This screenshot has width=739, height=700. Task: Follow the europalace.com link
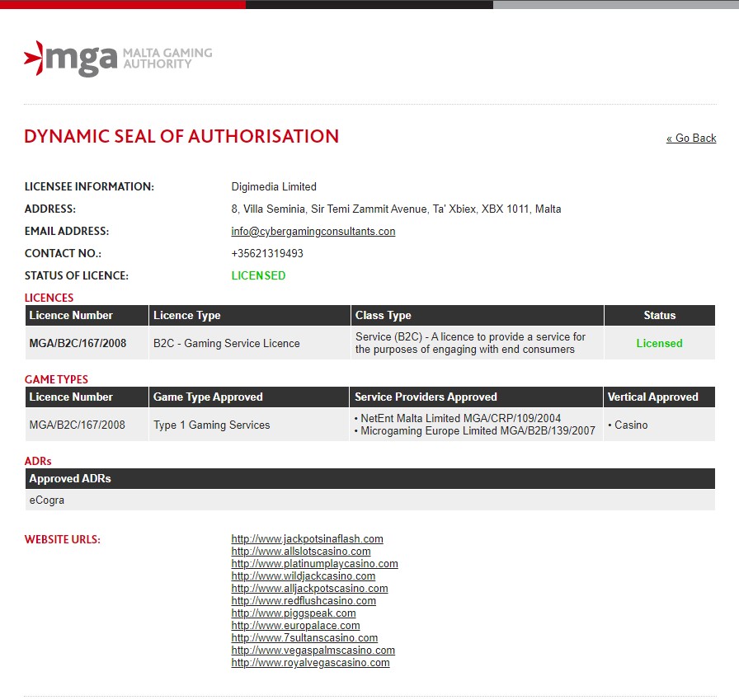[x=295, y=625]
